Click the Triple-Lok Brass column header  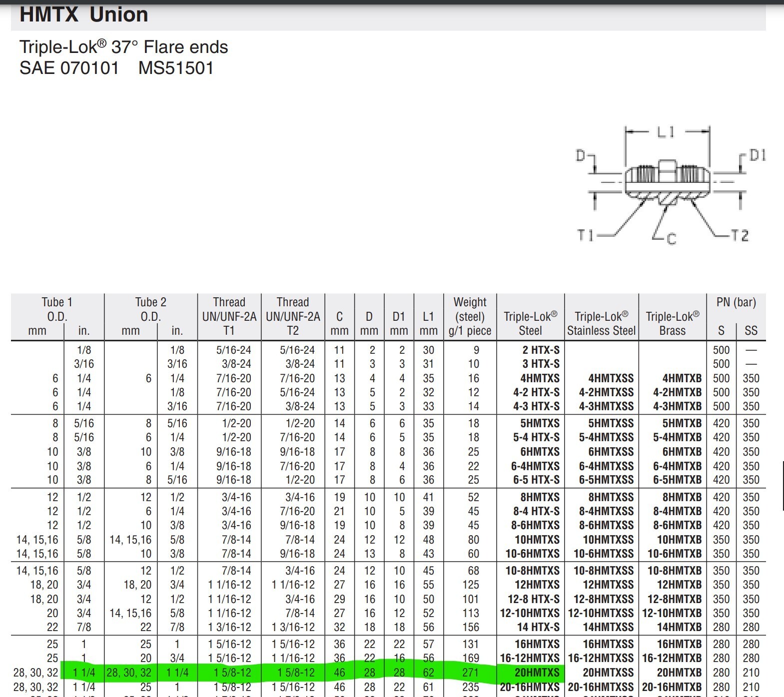point(673,323)
